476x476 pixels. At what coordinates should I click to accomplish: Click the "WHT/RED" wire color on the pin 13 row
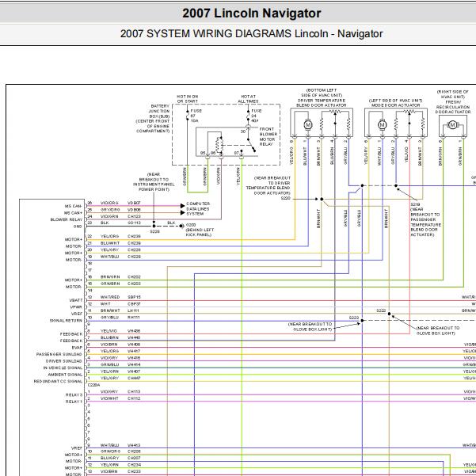pos(110,297)
